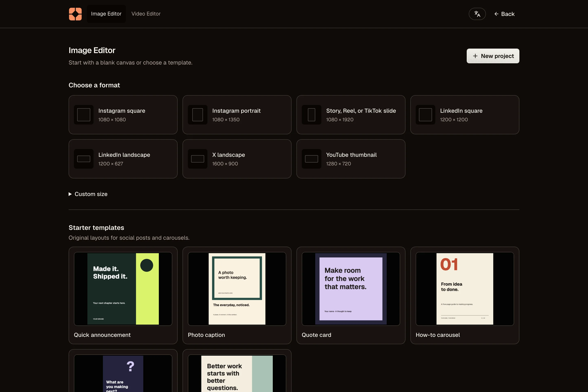Click the YouTube thumbnail format icon

click(312, 159)
